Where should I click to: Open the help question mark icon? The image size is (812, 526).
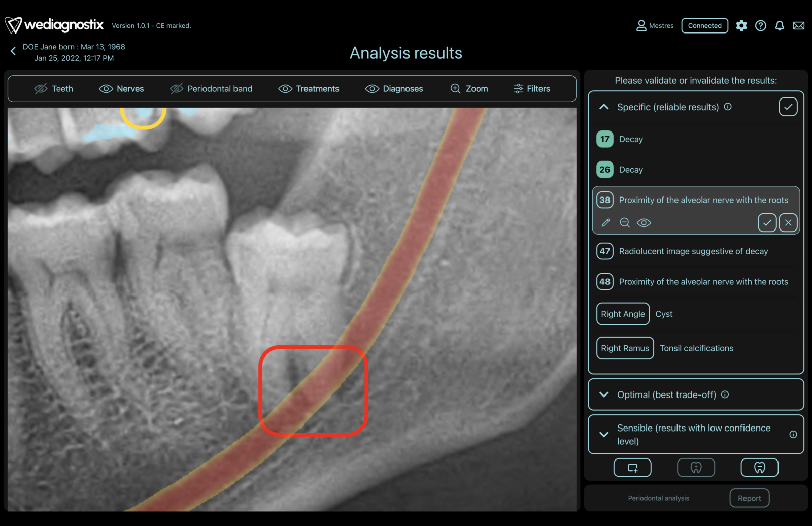point(761,26)
